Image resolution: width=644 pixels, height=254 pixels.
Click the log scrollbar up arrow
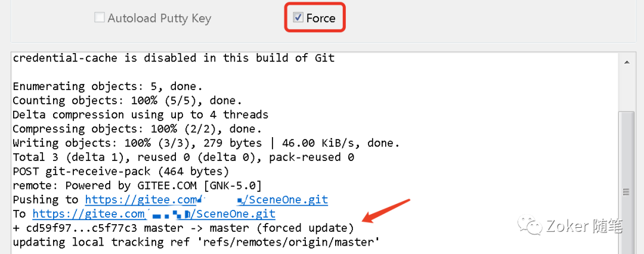[x=626, y=62]
